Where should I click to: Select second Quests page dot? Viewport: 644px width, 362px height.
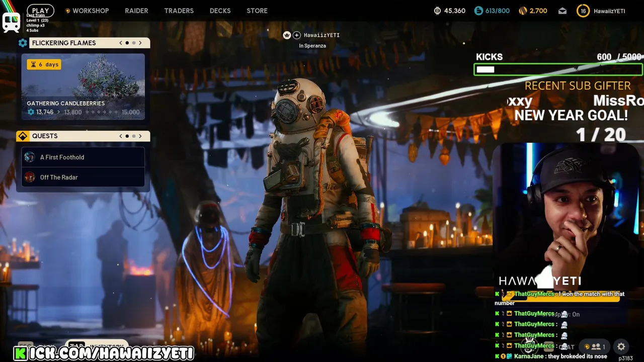pos(134,136)
